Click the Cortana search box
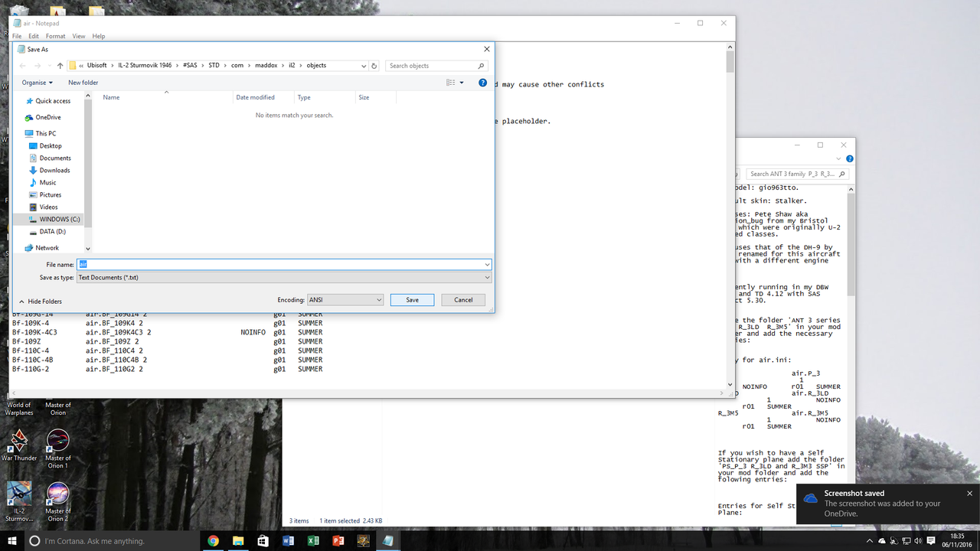The width and height of the screenshot is (980, 551). point(113,541)
